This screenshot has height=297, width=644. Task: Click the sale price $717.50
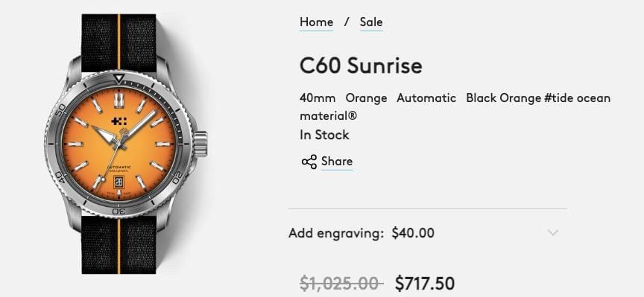[x=425, y=284]
